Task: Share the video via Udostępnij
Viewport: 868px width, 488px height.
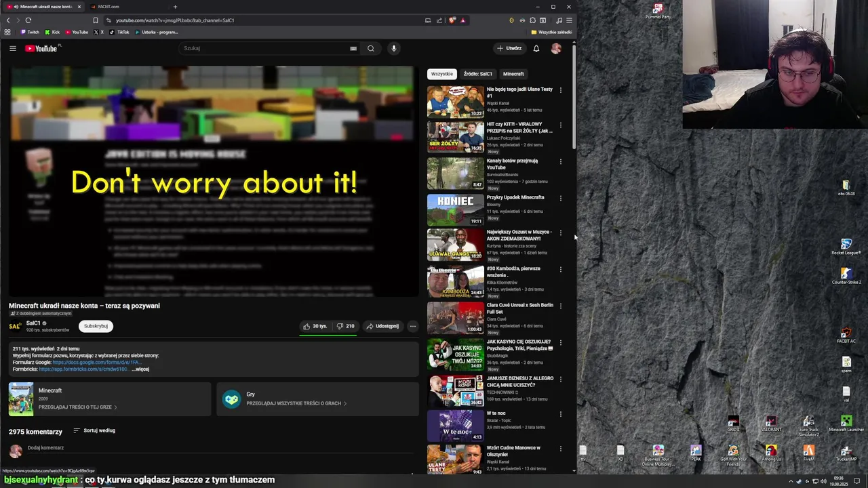Action: coord(382,326)
